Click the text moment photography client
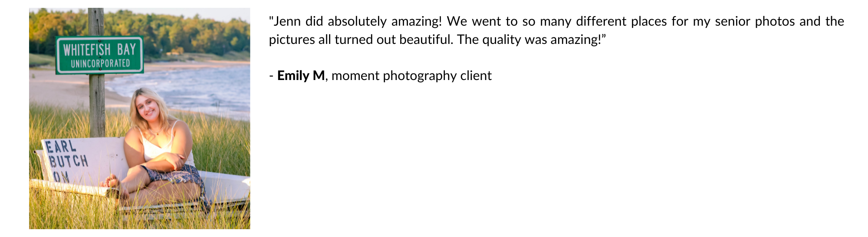This screenshot has width=868, height=237. 411,76
